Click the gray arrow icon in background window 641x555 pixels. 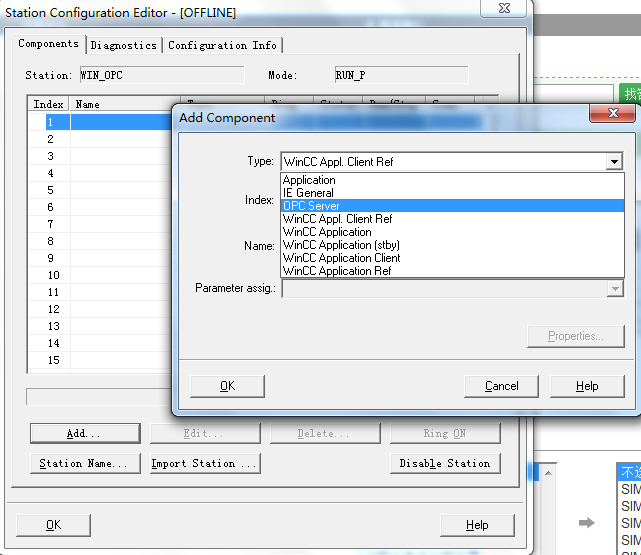coord(587,523)
